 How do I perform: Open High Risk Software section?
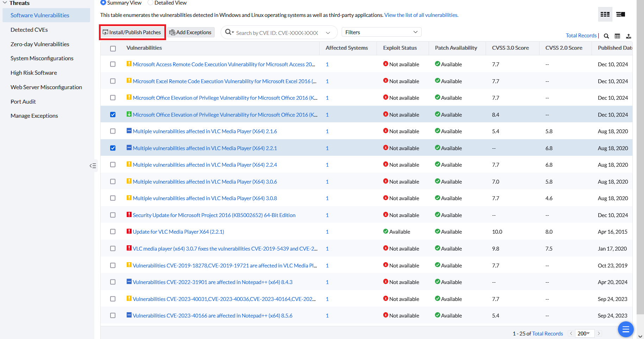pos(34,73)
